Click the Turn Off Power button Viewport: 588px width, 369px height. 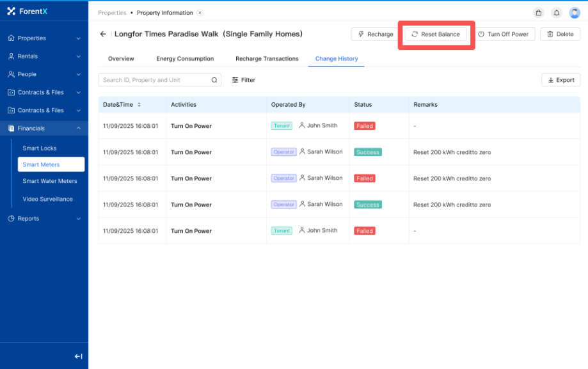[x=504, y=35]
